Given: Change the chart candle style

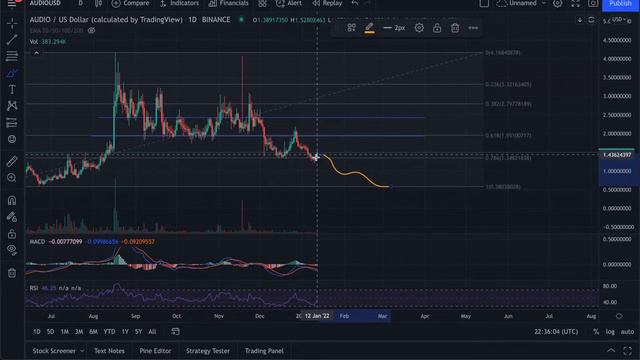Looking at the screenshot, I should point(98,3).
